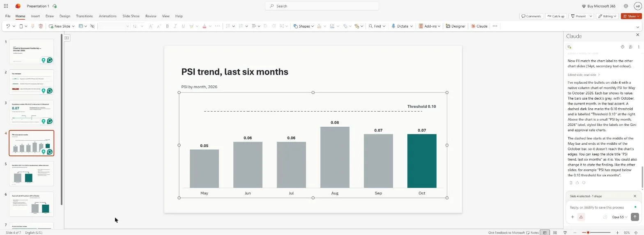Viewport: 644px width, 235px height.
Task: Open the Animations tab
Action: tap(108, 16)
